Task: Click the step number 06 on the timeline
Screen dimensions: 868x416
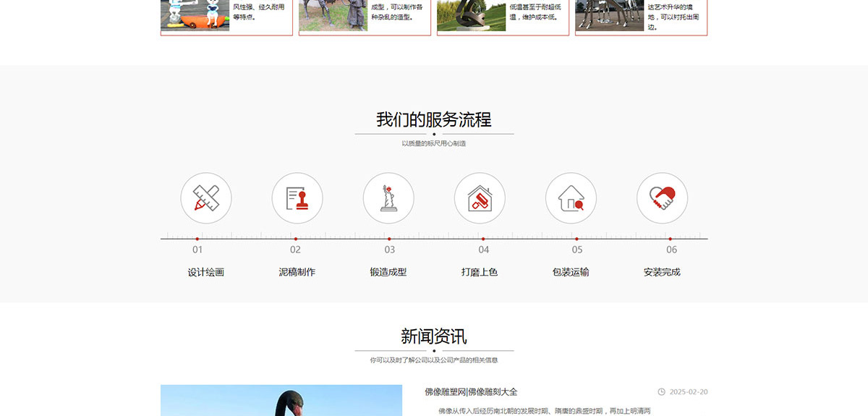Action: [671, 250]
